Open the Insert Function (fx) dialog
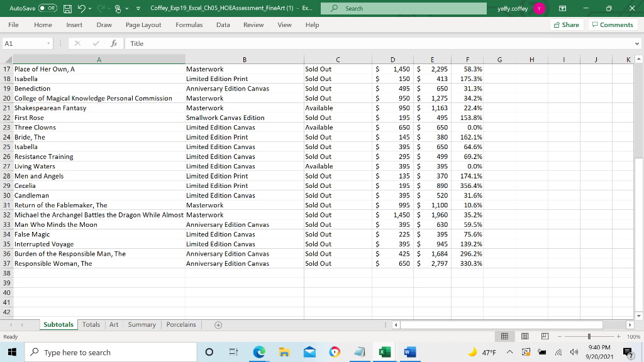This screenshot has height=362, width=644. [x=114, y=44]
